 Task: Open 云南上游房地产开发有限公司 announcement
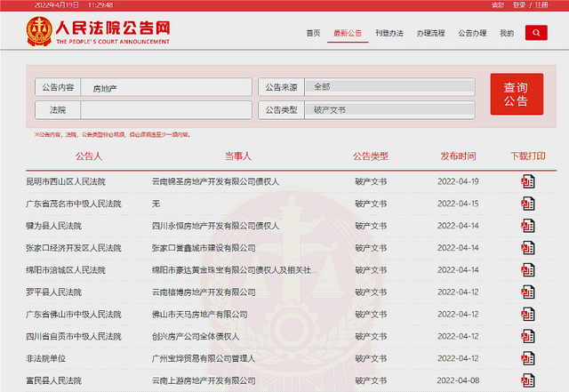204,380
